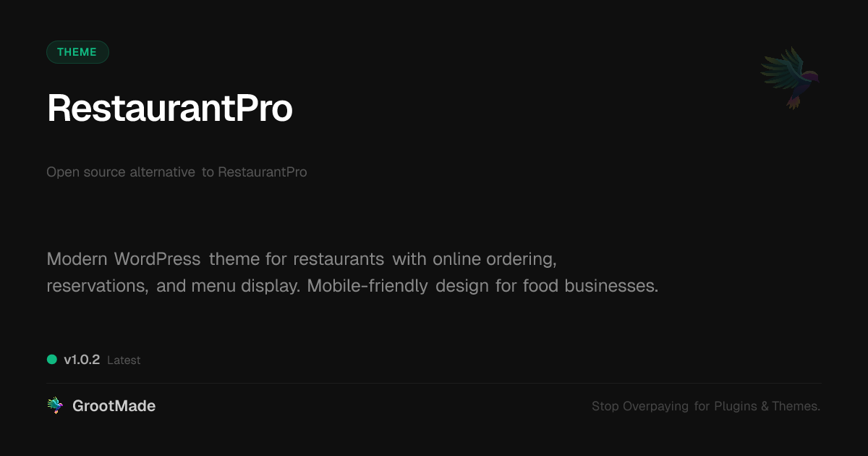Click 'online ordering' in the description

(493, 259)
